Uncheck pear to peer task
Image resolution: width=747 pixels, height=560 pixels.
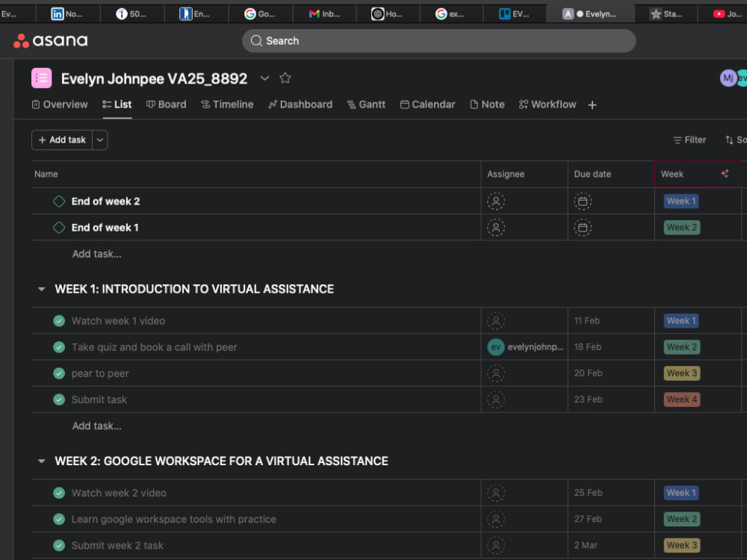(x=59, y=373)
